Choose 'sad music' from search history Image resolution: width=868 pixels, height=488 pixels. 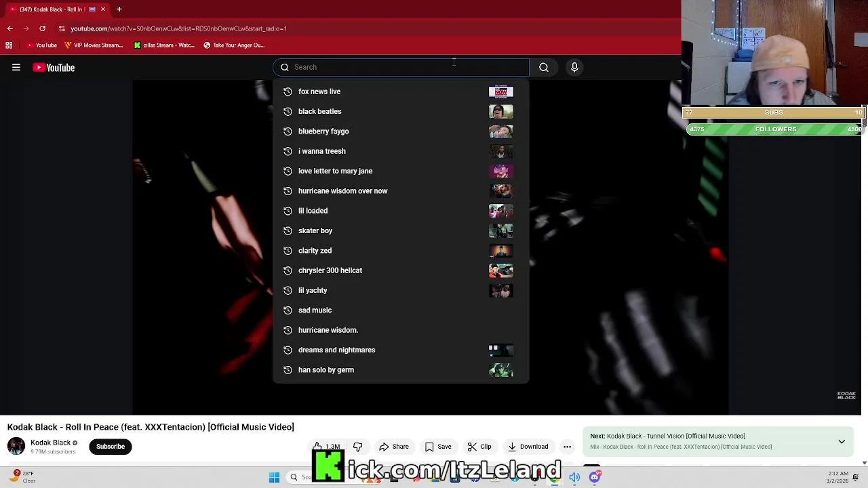point(400,310)
